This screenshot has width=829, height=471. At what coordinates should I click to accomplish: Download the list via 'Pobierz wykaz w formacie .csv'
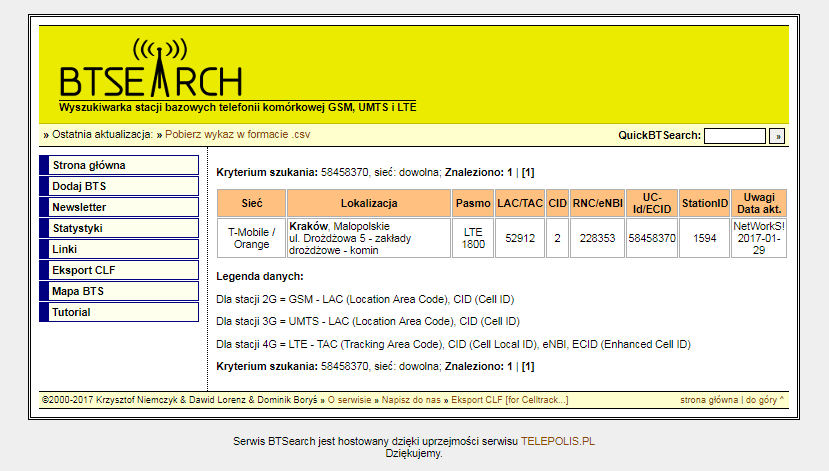237,134
